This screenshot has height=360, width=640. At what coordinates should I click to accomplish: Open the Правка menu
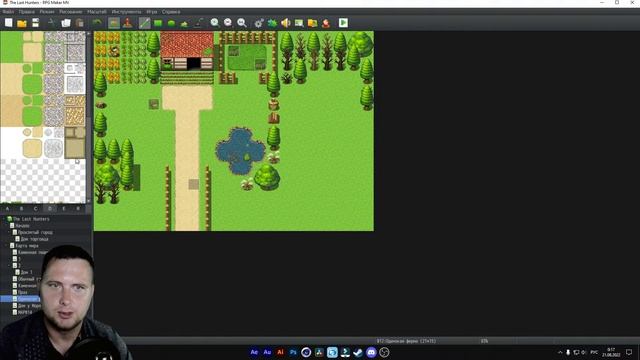27,12
